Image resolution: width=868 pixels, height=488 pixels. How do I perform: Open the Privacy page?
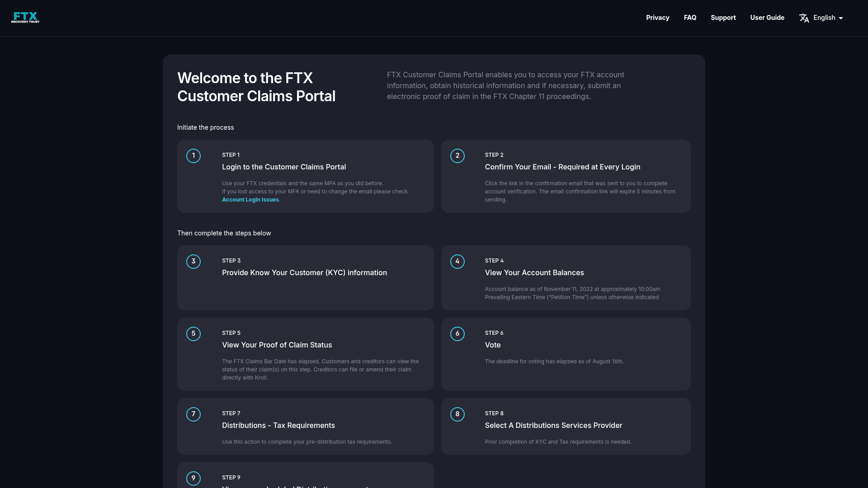pos(657,18)
